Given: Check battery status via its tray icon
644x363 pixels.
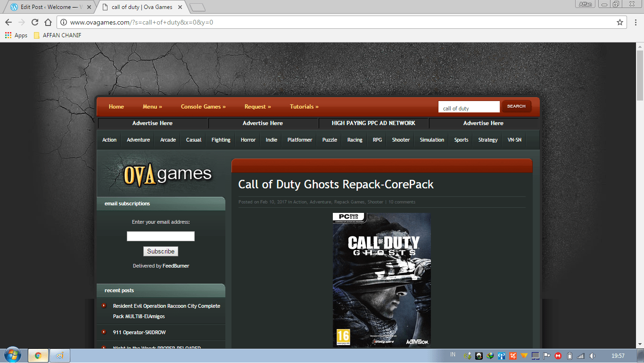Looking at the screenshot, I should coord(570,355).
